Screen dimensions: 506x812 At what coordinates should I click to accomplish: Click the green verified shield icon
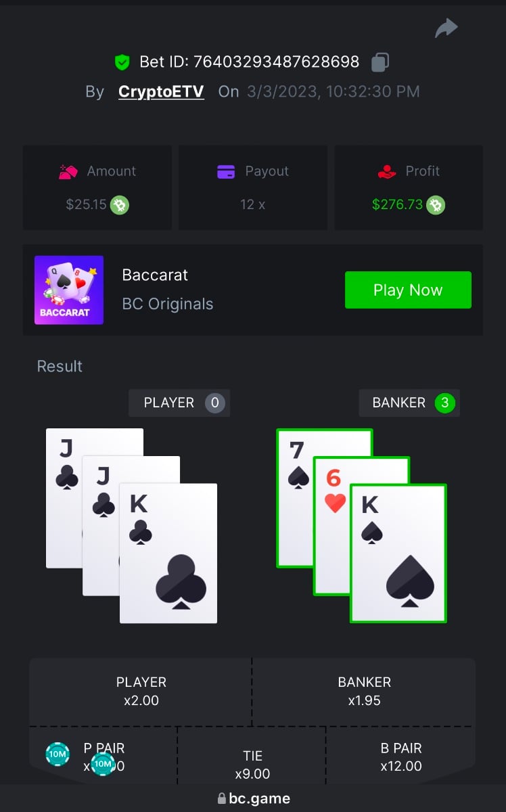122,63
